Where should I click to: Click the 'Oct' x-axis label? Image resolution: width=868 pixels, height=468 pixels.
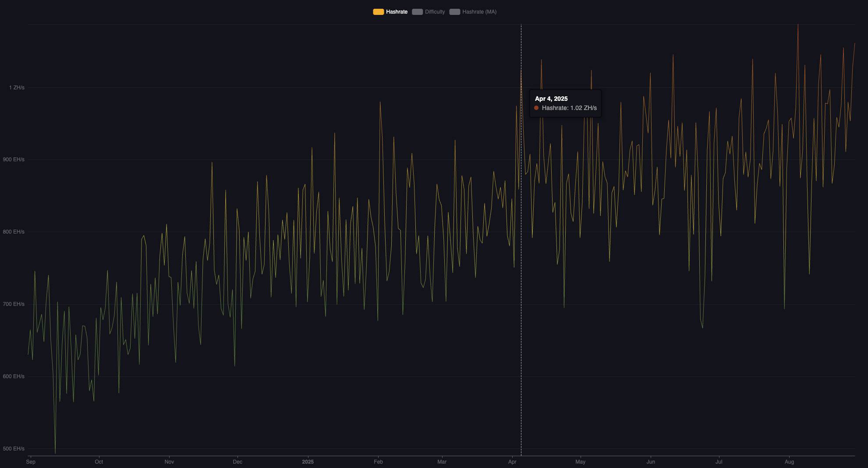point(99,462)
